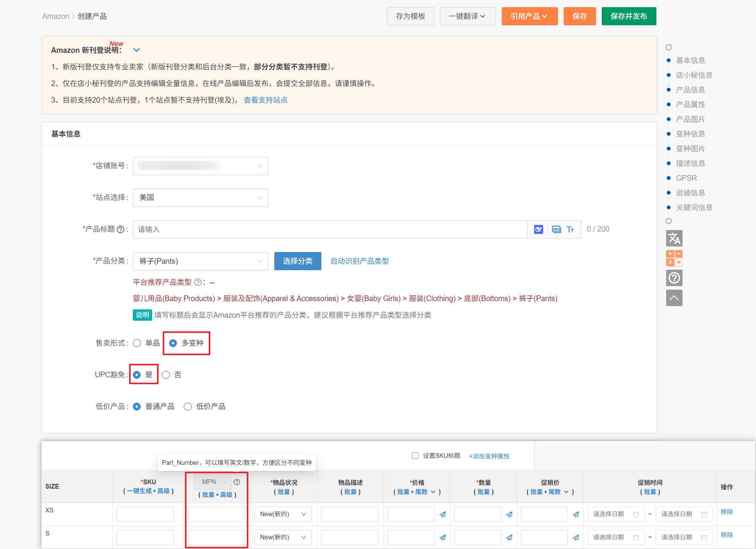Click the help icon beside MPN
This screenshot has width=756, height=549.
237,482
